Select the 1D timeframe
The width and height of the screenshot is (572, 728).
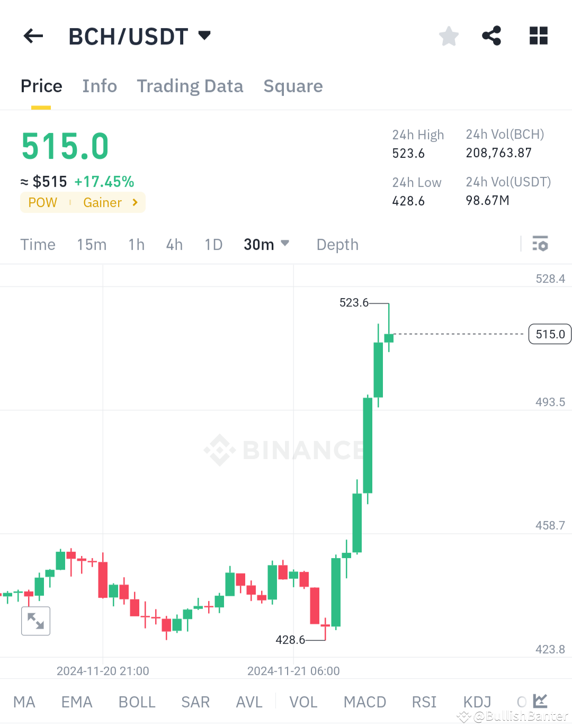click(x=213, y=244)
